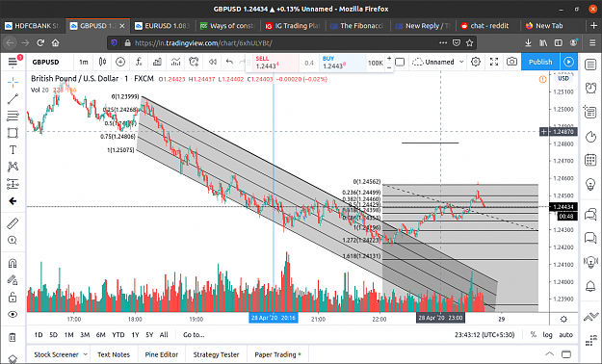The width and height of the screenshot is (602, 364).
Task: Expand the Stock Screener dropdown arrow
Action: (85, 354)
